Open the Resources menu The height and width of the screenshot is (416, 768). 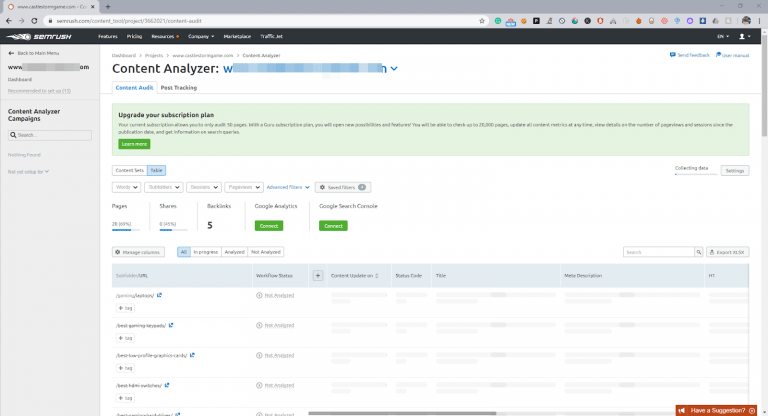[x=165, y=36]
